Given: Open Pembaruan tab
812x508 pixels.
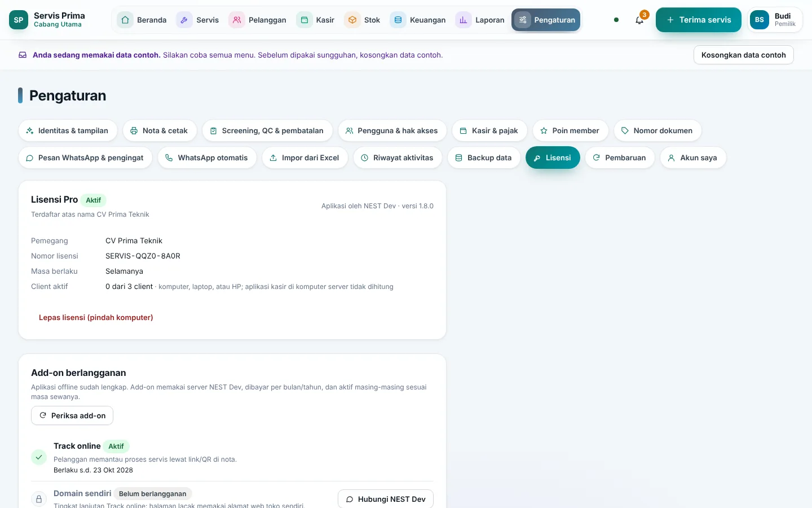Looking at the screenshot, I should 620,157.
